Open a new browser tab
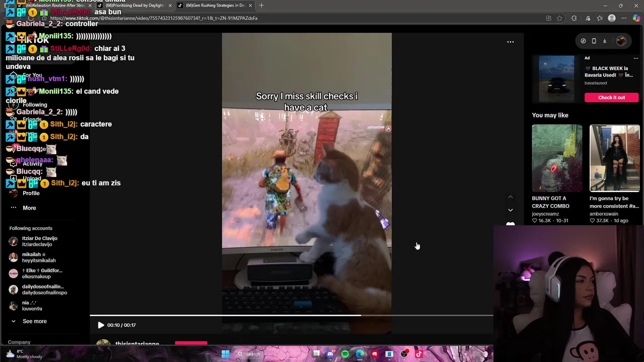Viewport: 644px width, 362px height. [x=261, y=6]
